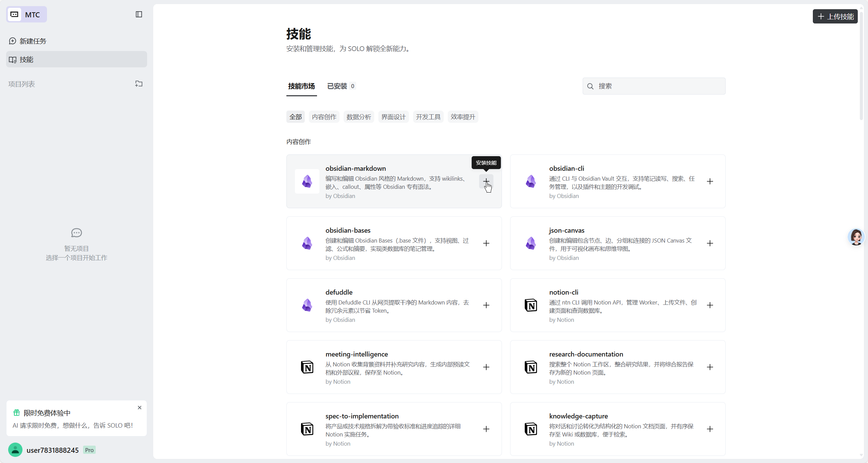The height and width of the screenshot is (463, 868).
Task: Open the floating avatar assistant
Action: coord(856,237)
